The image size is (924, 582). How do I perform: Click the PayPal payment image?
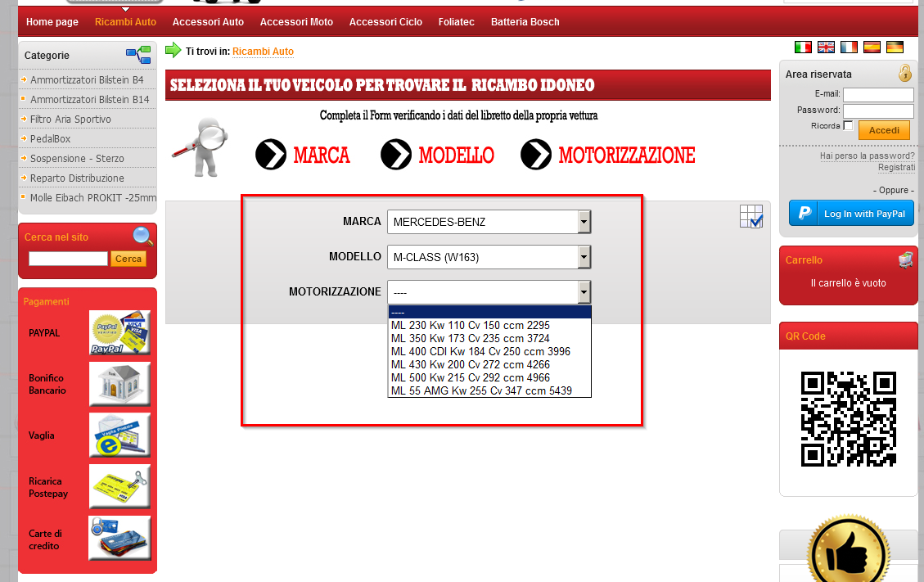click(x=119, y=332)
